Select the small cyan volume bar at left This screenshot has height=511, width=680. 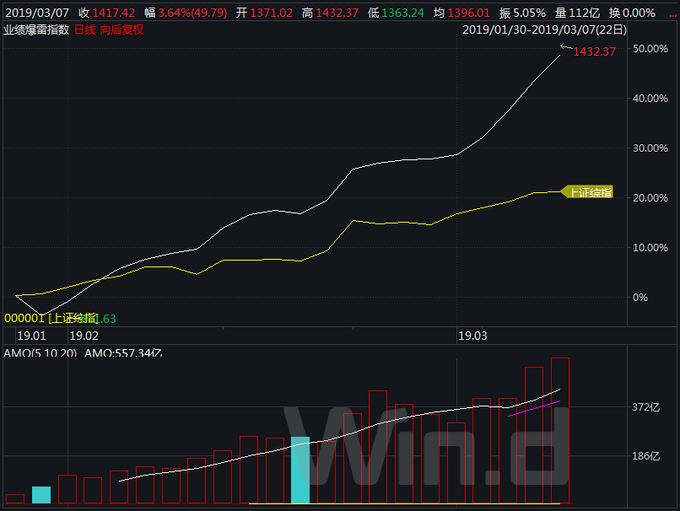[41, 494]
